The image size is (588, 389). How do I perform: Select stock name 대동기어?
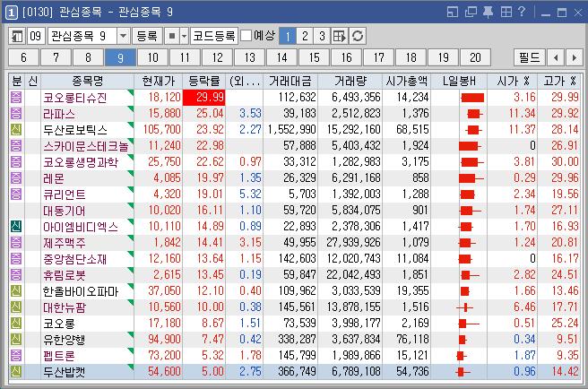[65, 211]
